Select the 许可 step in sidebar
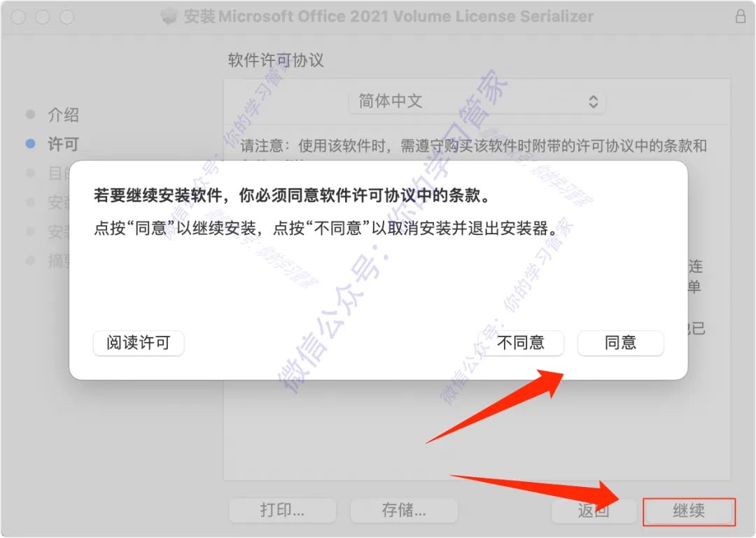The image size is (756, 538). pos(63,144)
